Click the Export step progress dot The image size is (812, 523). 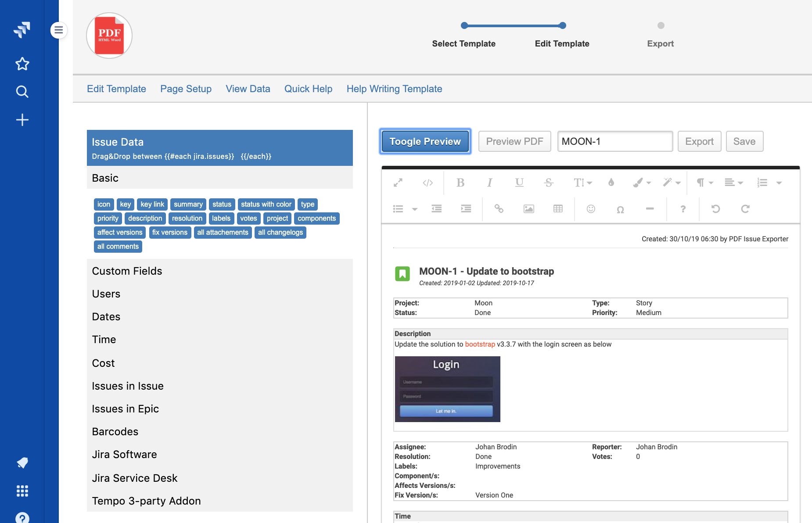(661, 25)
